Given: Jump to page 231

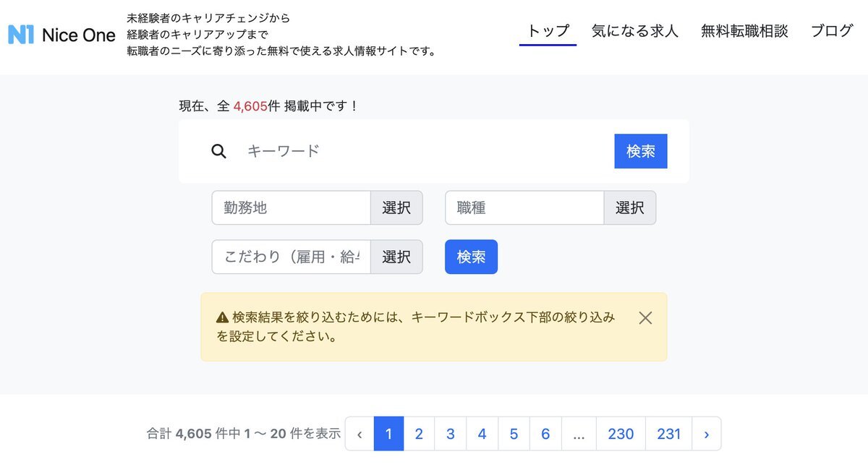Looking at the screenshot, I should (x=669, y=434).
